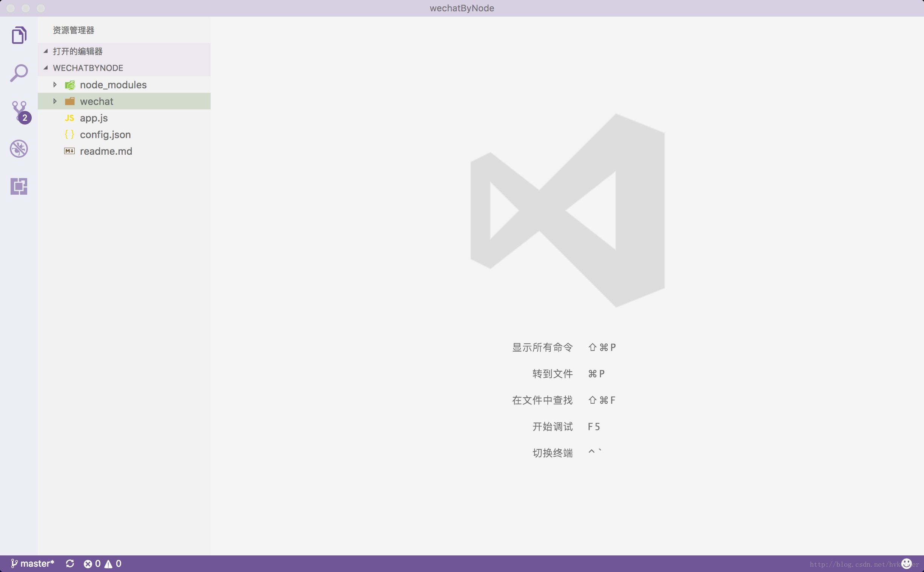
Task: Click the window minimize button
Action: [x=26, y=8]
